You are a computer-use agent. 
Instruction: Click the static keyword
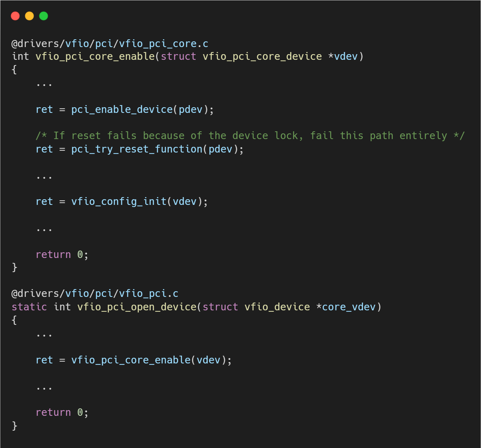[x=29, y=307]
